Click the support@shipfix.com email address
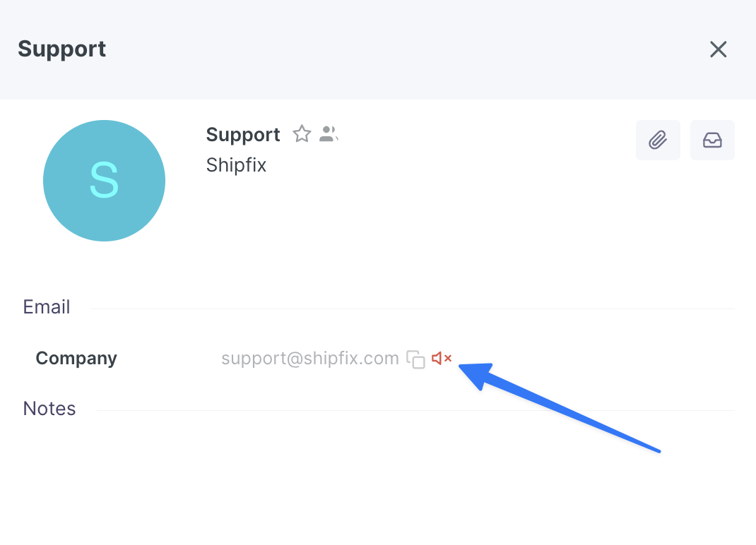 point(310,359)
